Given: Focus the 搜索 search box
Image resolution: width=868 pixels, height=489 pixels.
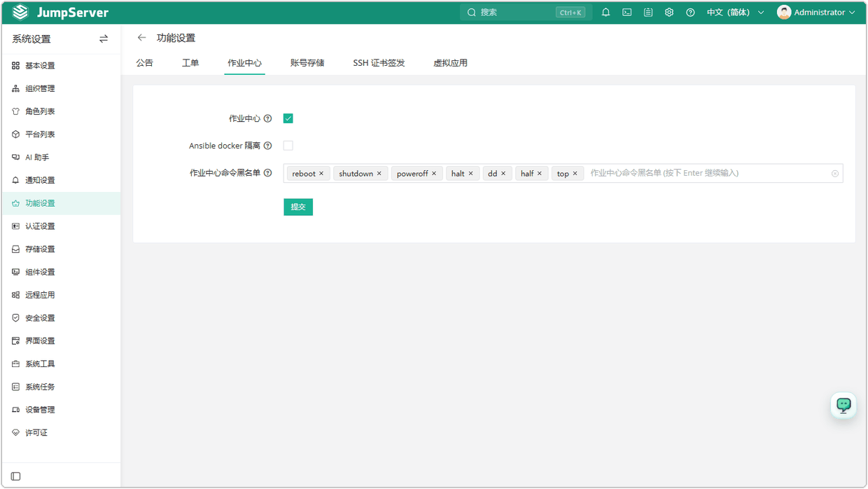Looking at the screenshot, I should click(x=526, y=13).
